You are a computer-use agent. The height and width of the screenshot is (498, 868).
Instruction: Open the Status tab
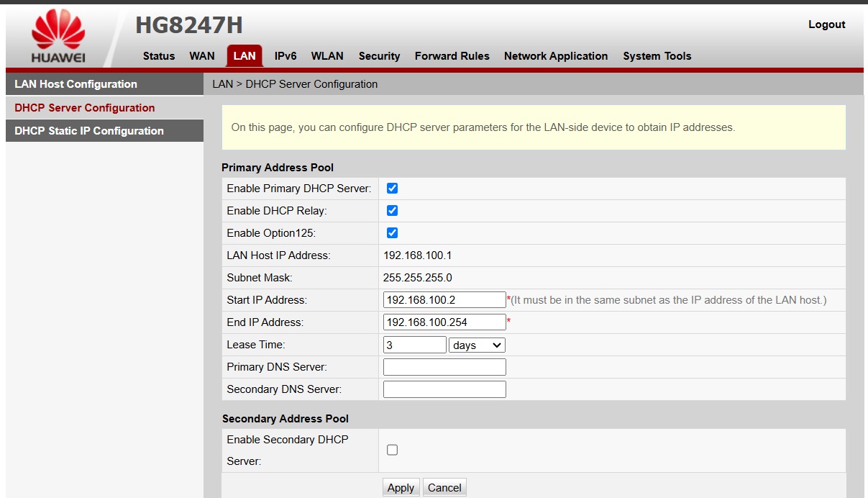click(x=159, y=56)
